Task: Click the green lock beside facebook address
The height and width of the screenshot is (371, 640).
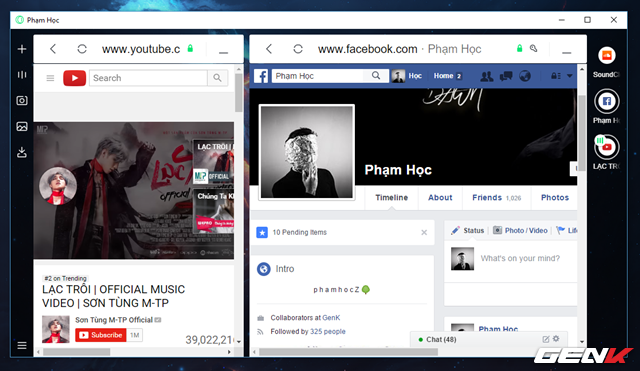Action: coord(519,48)
